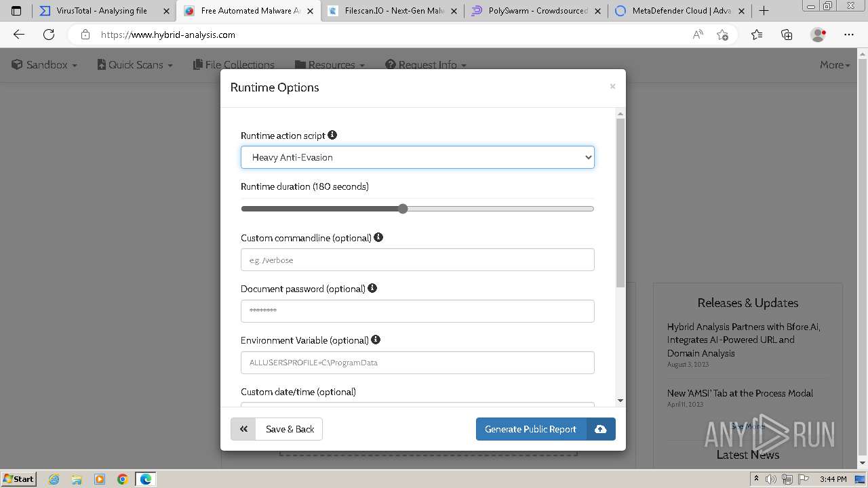Screen dimensions: 868x488
Task: Refresh the browser page
Action: pos(49,35)
